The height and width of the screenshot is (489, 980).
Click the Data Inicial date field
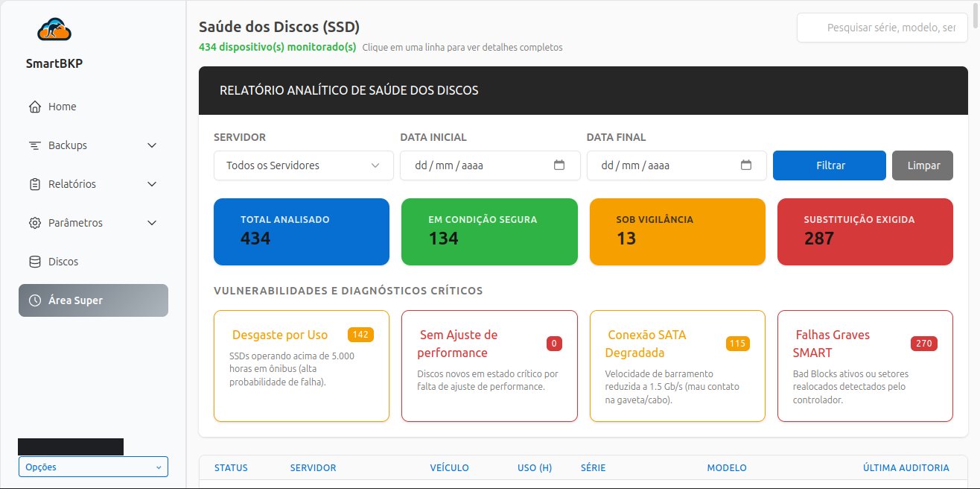490,165
